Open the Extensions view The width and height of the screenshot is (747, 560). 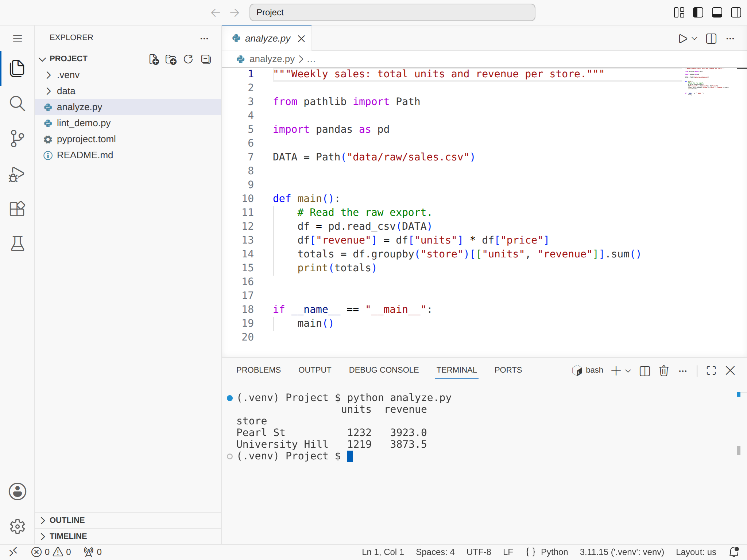[x=17, y=209]
